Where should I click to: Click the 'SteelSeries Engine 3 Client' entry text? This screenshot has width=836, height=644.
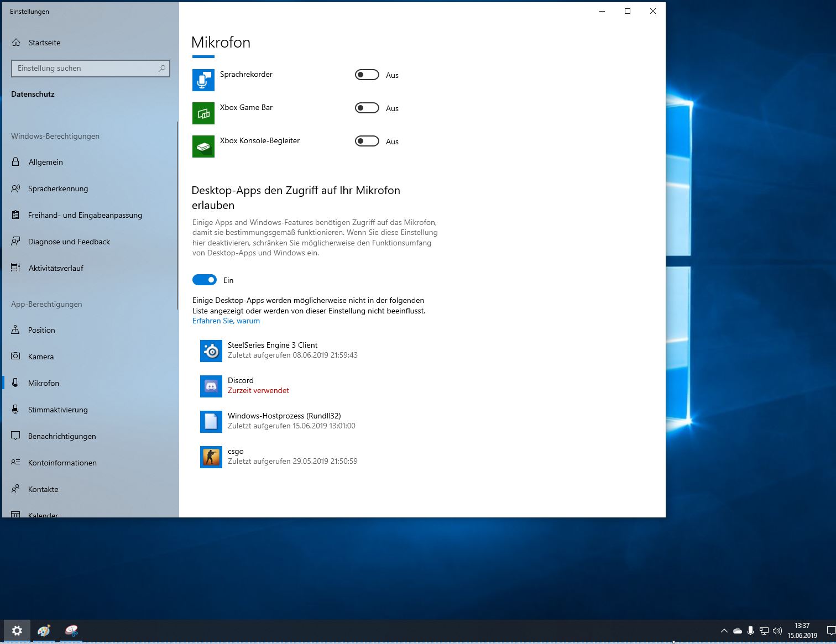pyautogui.click(x=273, y=345)
